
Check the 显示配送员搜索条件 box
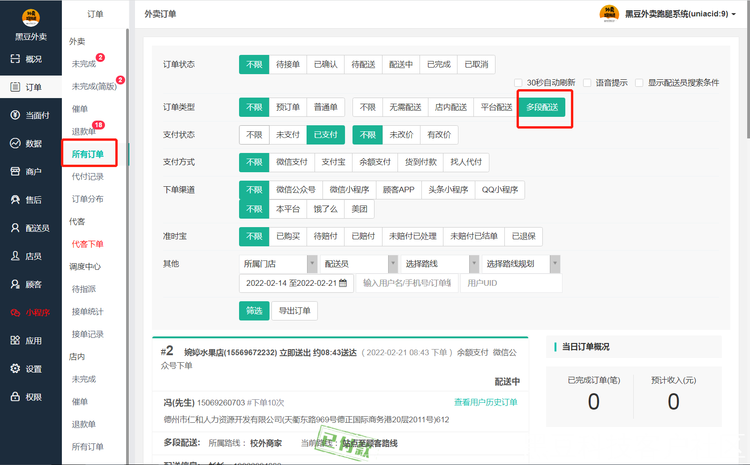coord(640,83)
